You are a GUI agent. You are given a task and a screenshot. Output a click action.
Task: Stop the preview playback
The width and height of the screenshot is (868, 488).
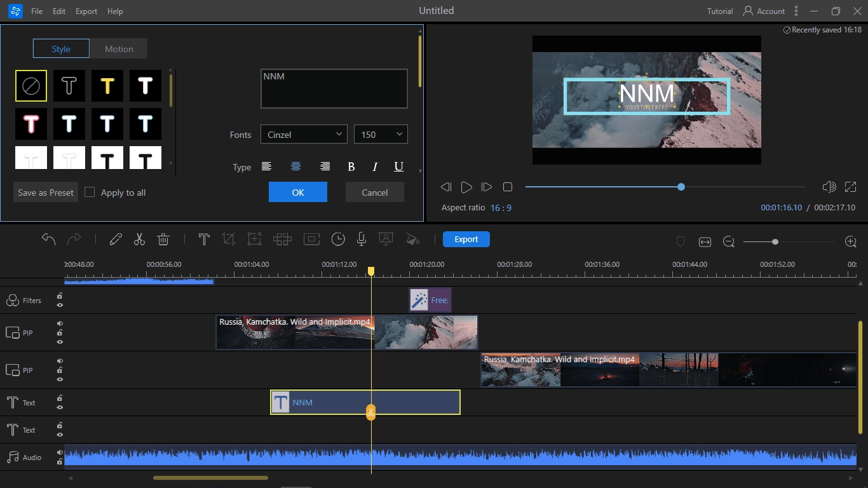click(x=508, y=187)
